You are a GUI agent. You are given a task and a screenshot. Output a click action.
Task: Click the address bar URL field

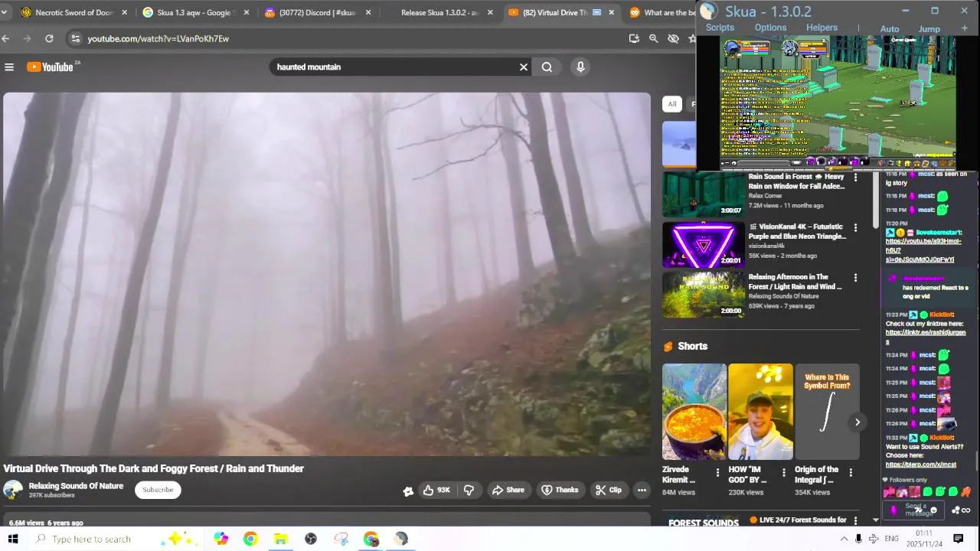point(345,38)
